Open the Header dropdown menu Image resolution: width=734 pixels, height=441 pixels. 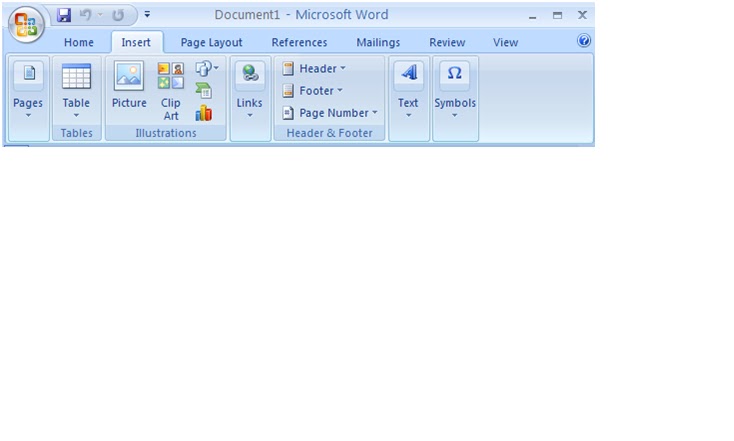tap(343, 68)
